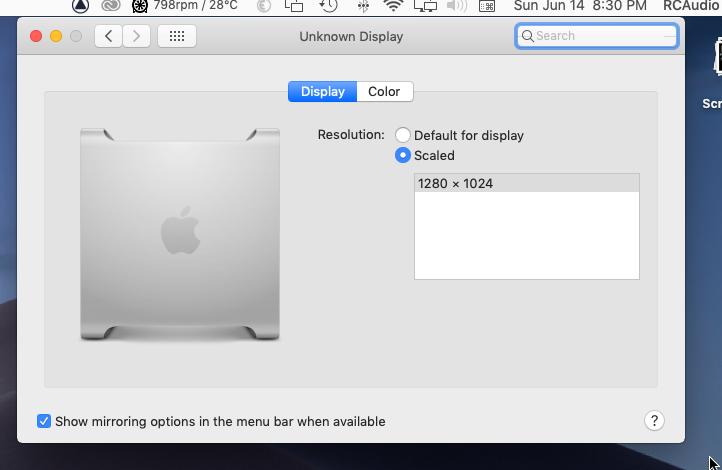722x470 pixels.
Task: Open the fan speed monitor icon
Action: click(x=140, y=6)
